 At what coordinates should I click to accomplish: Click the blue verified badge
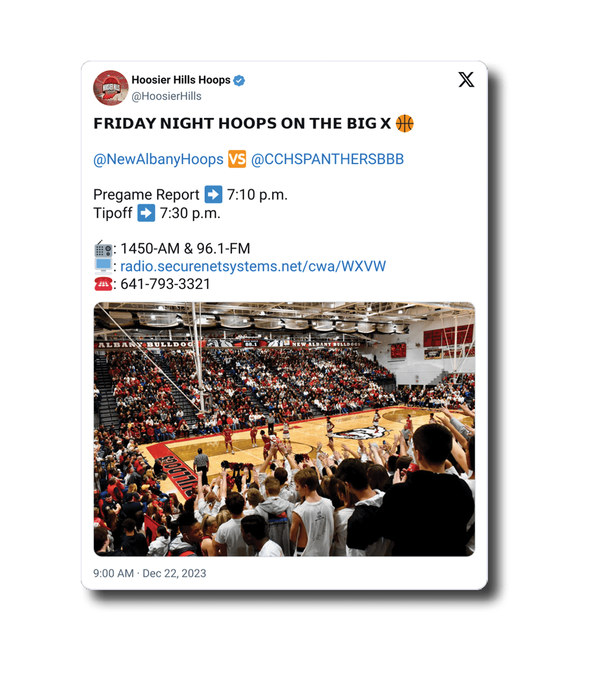click(239, 80)
